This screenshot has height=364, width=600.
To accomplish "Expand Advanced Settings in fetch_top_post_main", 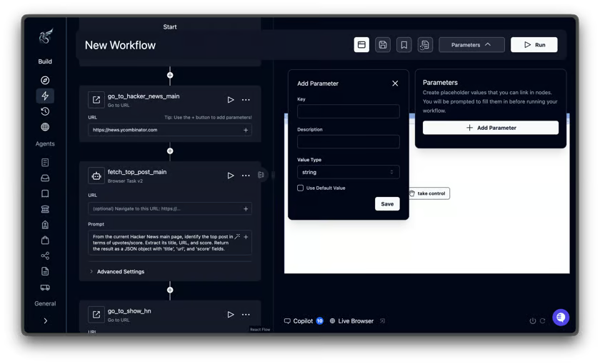I will (117, 271).
